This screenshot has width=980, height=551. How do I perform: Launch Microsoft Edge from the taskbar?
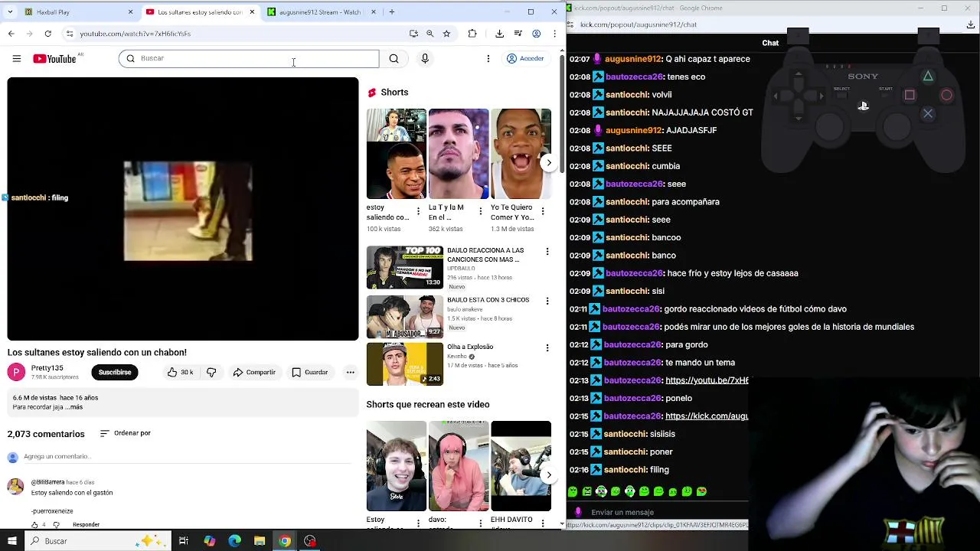(234, 541)
